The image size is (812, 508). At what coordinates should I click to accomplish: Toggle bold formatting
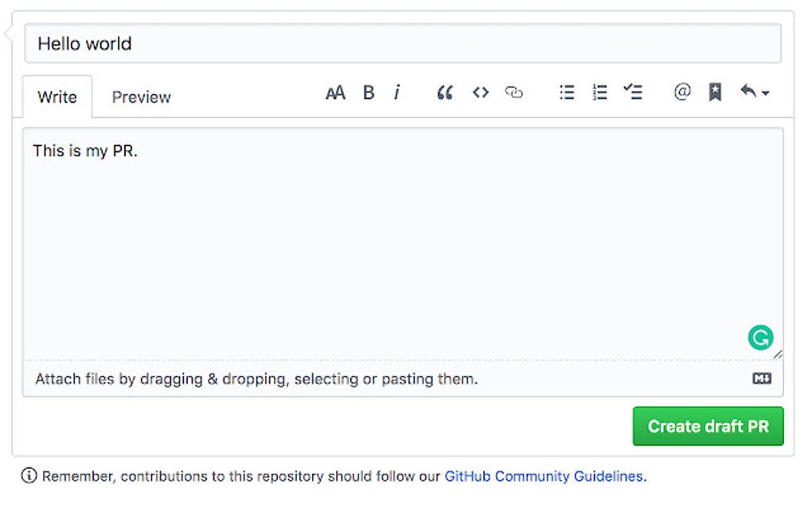368,92
